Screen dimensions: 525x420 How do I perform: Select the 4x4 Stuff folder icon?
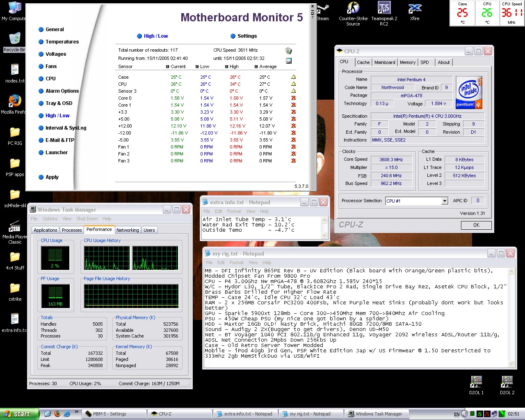(15, 260)
